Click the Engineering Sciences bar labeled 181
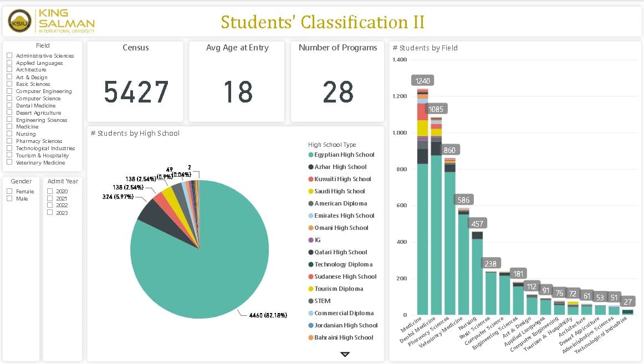Image resolution: width=644 pixels, height=364 pixels. [518, 299]
